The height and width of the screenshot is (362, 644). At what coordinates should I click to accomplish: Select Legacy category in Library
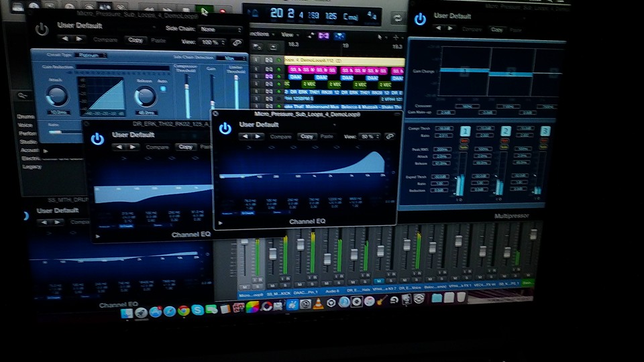(32, 167)
